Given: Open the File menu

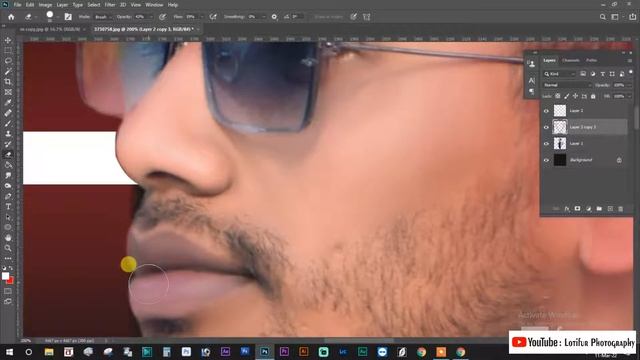Looking at the screenshot, I should point(17,5).
